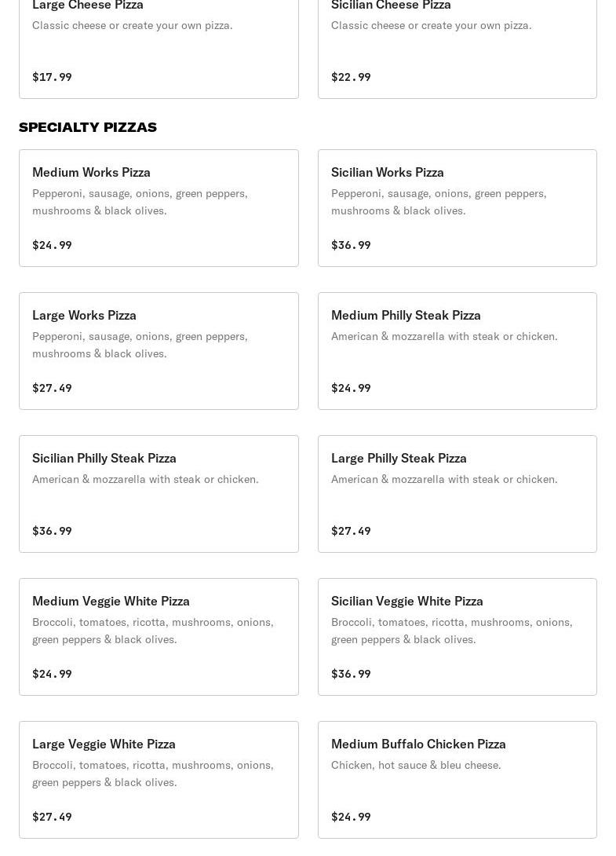Open the Large Cheese Pizza card
The height and width of the screenshot is (856, 616).
(159, 49)
